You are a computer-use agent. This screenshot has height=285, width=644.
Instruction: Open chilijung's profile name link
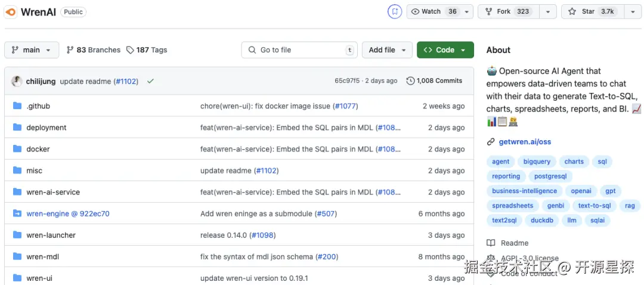41,81
